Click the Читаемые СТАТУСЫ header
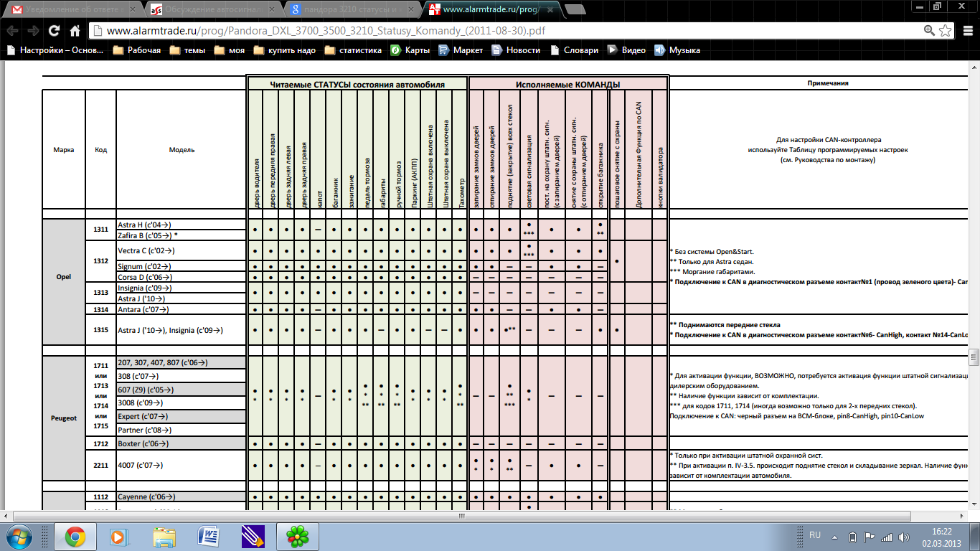 (357, 84)
